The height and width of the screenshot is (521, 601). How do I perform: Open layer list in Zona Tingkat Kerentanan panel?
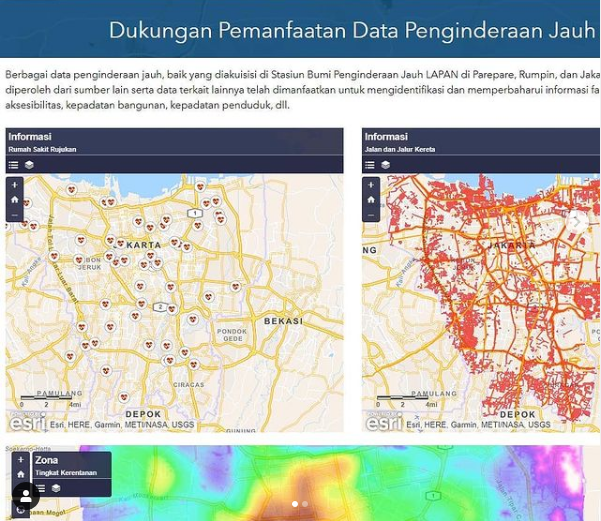56,488
